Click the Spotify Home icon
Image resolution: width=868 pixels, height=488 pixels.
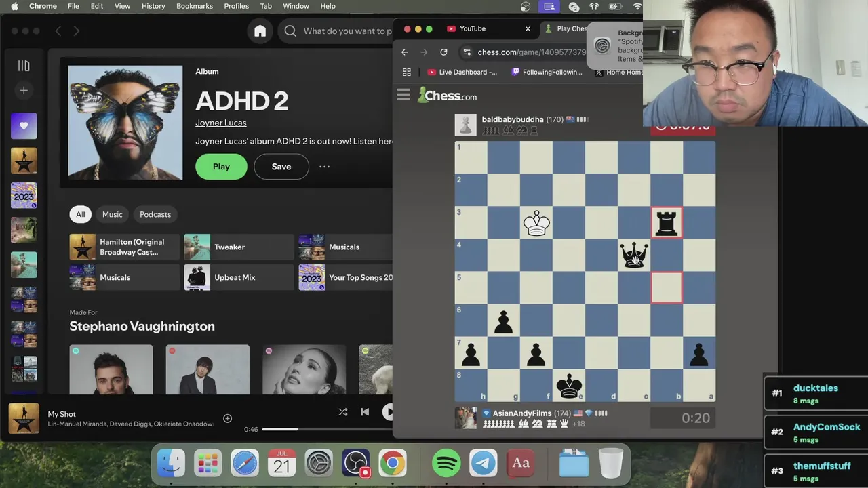click(260, 30)
